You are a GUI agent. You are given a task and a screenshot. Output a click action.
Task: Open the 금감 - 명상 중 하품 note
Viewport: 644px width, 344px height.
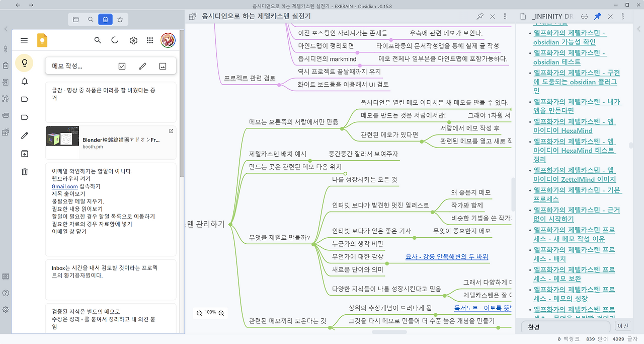pos(111,102)
